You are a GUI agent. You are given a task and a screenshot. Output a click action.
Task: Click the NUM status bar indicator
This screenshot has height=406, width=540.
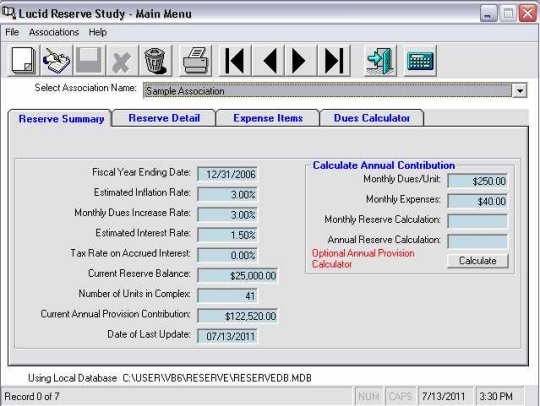coord(368,396)
